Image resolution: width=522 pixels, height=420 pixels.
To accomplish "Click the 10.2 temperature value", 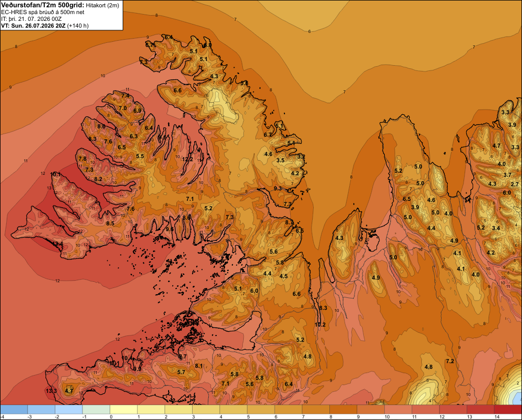I will pos(320,325).
